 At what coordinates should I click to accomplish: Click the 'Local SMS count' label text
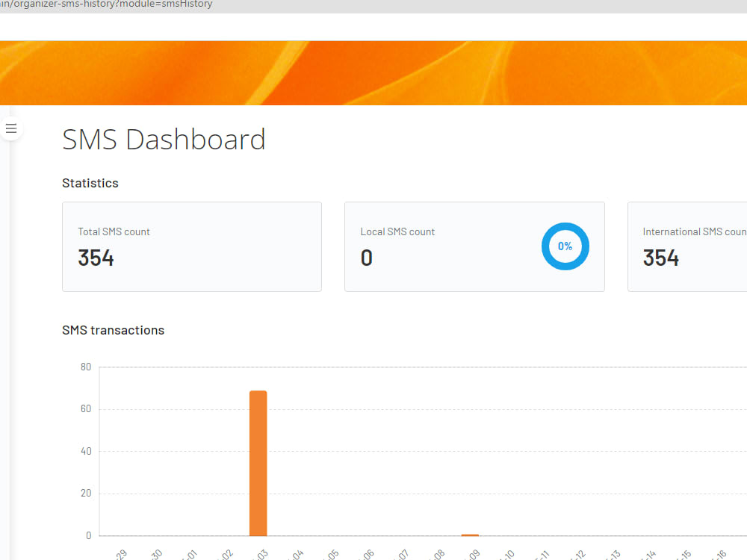(398, 232)
